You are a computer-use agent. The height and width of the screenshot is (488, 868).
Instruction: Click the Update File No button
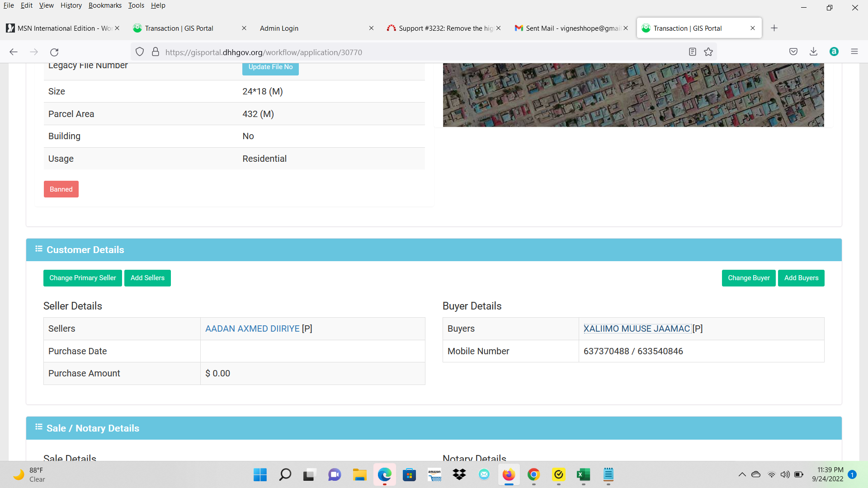pyautogui.click(x=270, y=67)
